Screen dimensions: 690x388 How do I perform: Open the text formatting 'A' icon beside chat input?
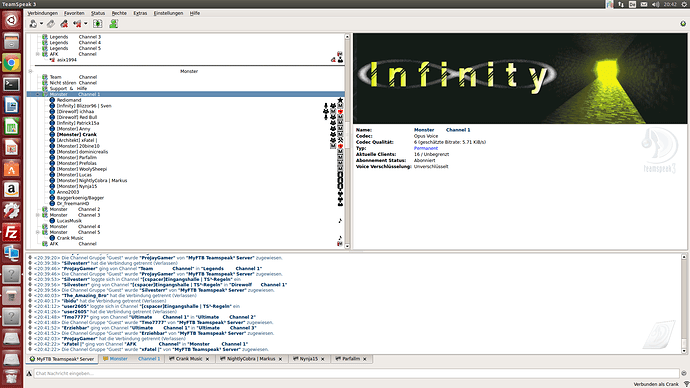[29, 373]
